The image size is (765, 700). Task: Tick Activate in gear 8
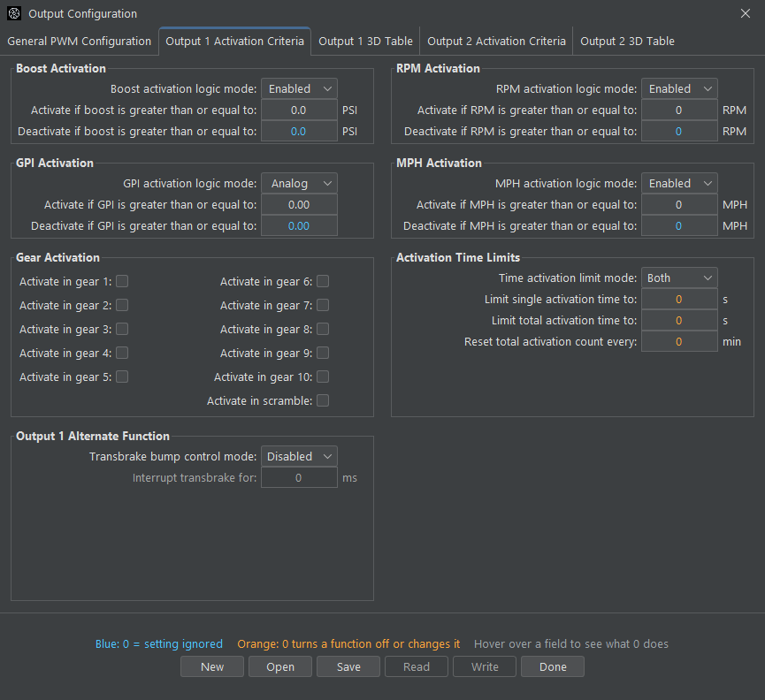323,329
